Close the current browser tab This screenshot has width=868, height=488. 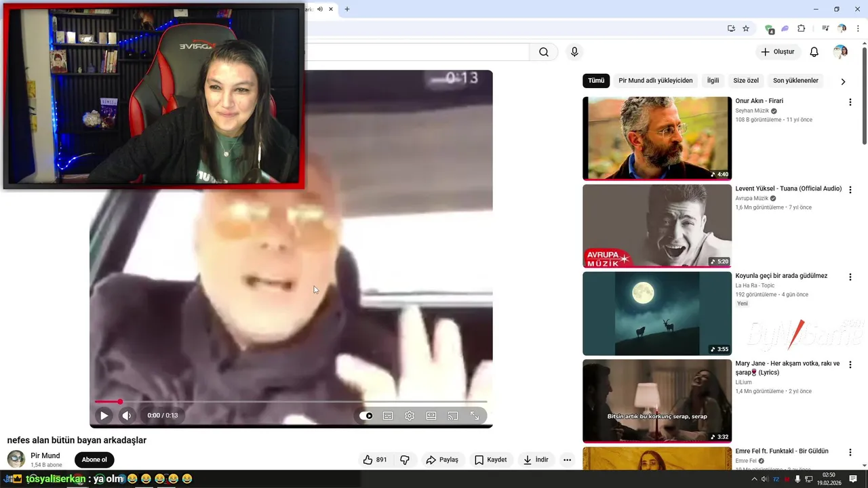pos(331,9)
